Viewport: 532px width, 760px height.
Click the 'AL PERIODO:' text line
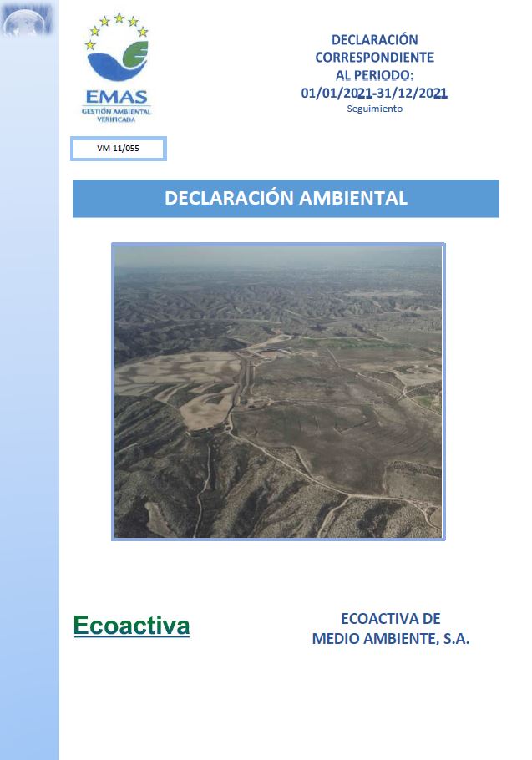374,75
